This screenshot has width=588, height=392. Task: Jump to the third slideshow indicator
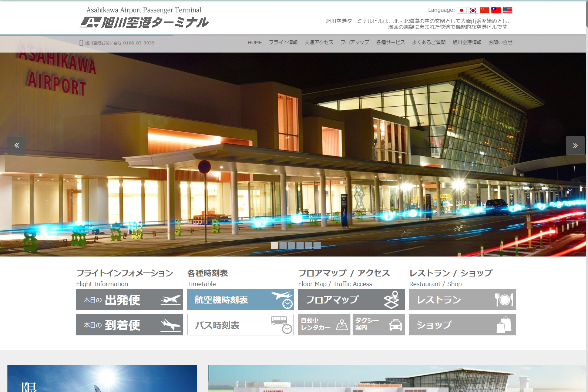[x=292, y=245]
